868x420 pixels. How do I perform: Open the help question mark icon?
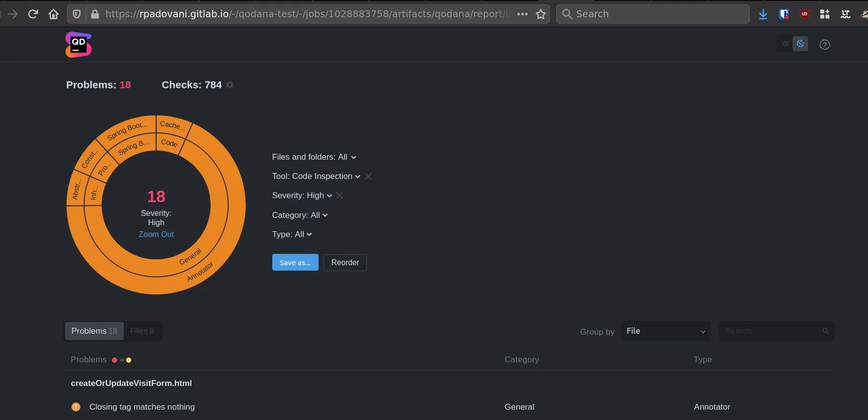coord(825,44)
